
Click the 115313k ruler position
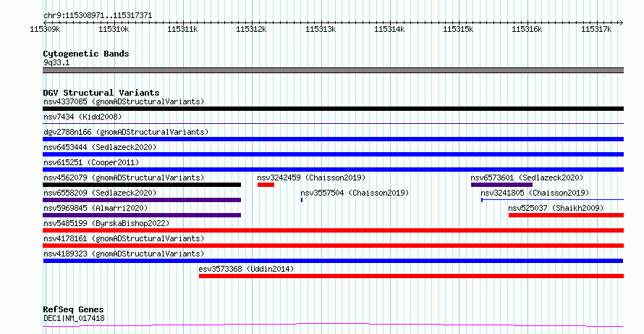point(321,29)
